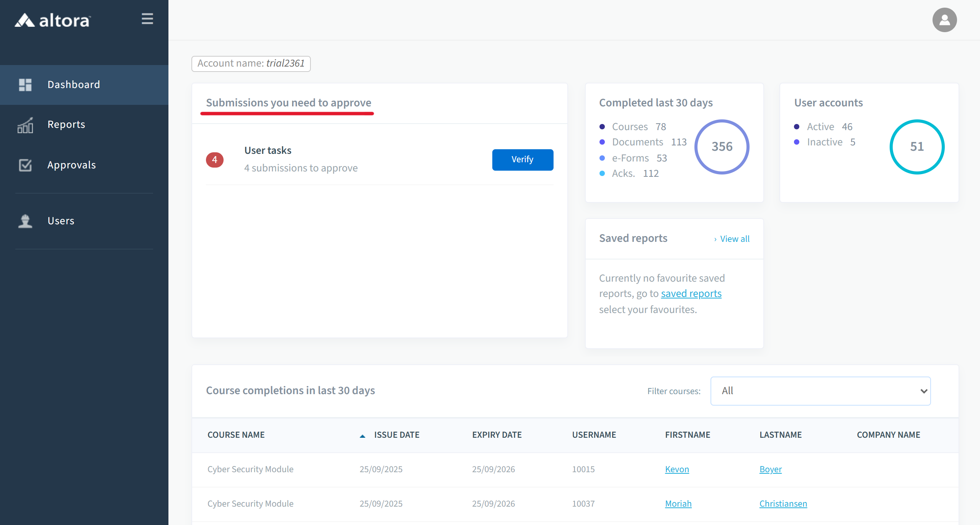This screenshot has width=980, height=525.
Task: Open Kevon's user profile link
Action: (x=677, y=470)
